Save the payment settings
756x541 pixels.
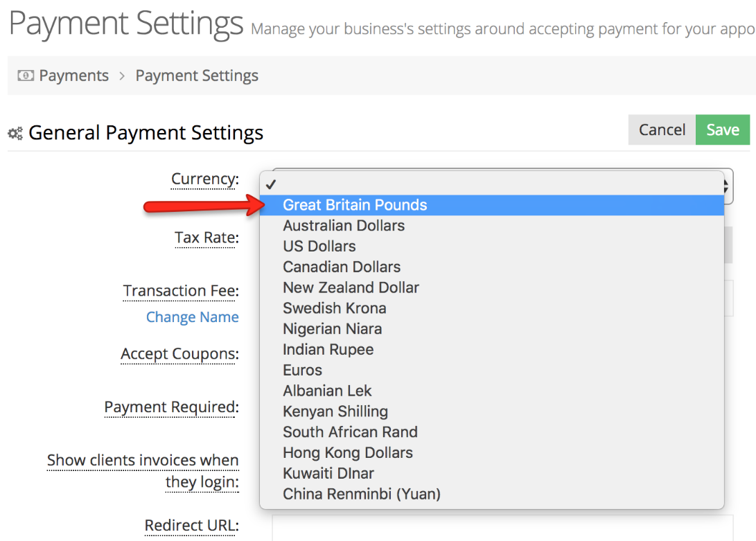723,130
